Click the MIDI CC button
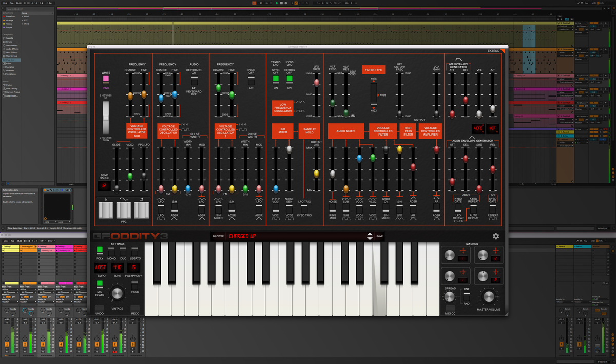 tap(450, 308)
